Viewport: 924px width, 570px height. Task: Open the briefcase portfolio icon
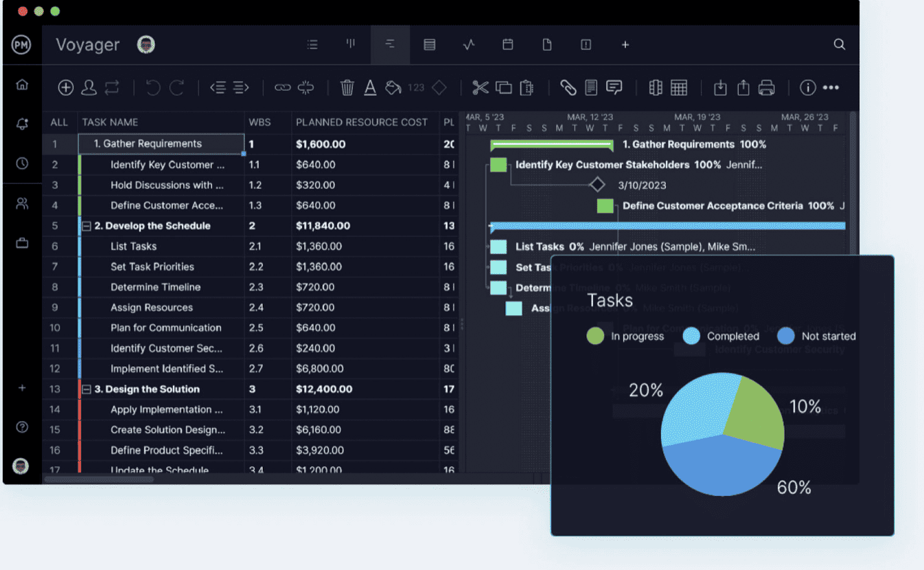click(x=22, y=242)
